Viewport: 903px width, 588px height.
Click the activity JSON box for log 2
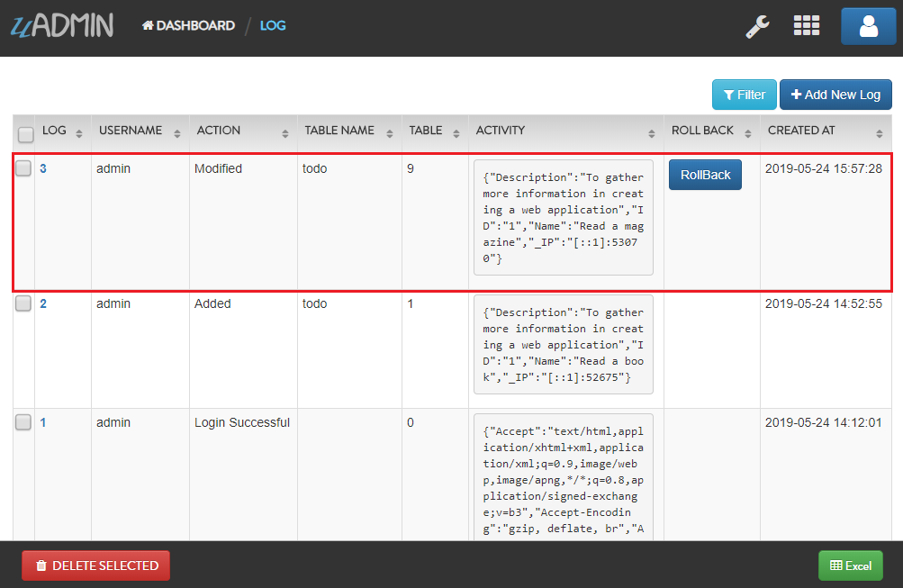(x=564, y=344)
